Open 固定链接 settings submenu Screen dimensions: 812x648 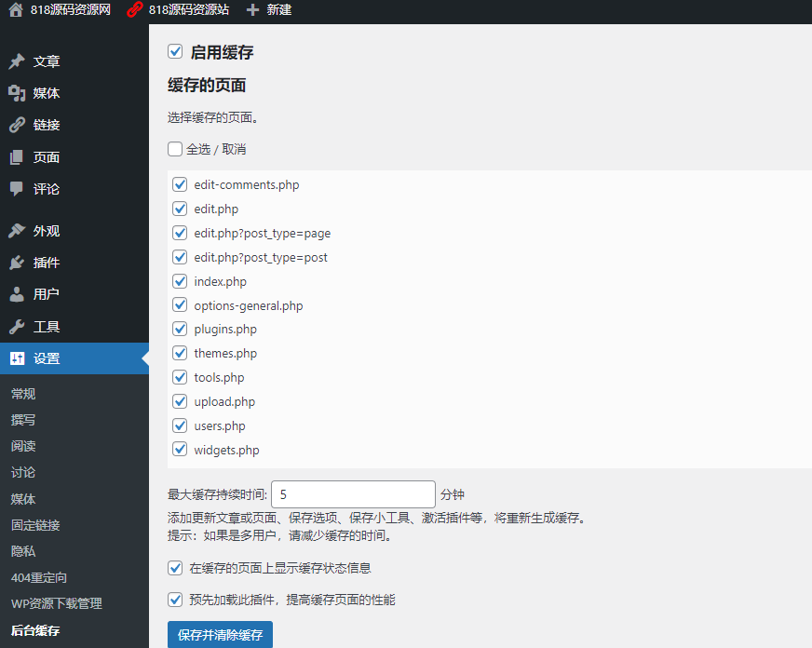(x=35, y=525)
